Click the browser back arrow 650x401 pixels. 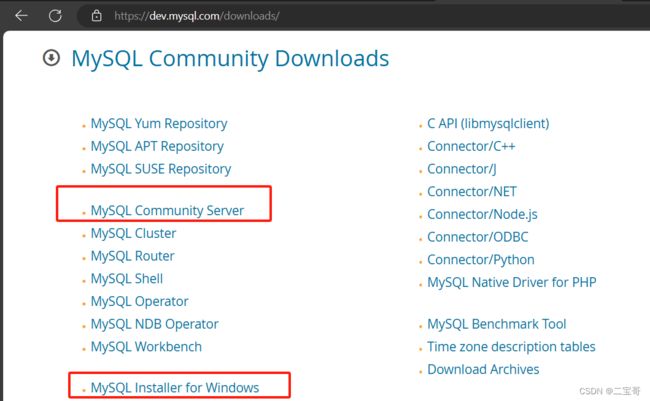21,16
